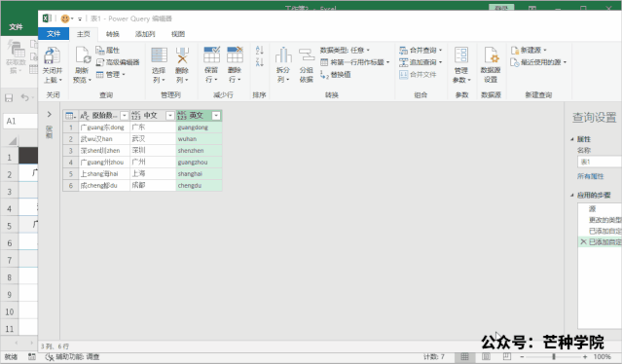Viewport: 622px width, 364px height.
Task: Open the File (文件) tab in Power Query
Action: [x=54, y=34]
